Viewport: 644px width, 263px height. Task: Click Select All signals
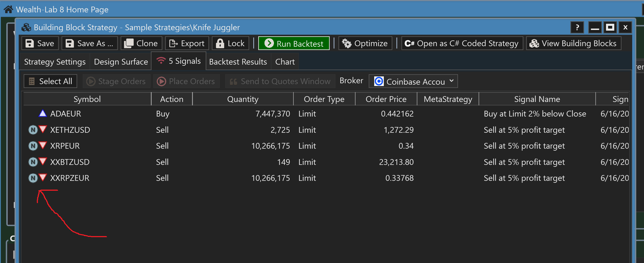[51, 81]
